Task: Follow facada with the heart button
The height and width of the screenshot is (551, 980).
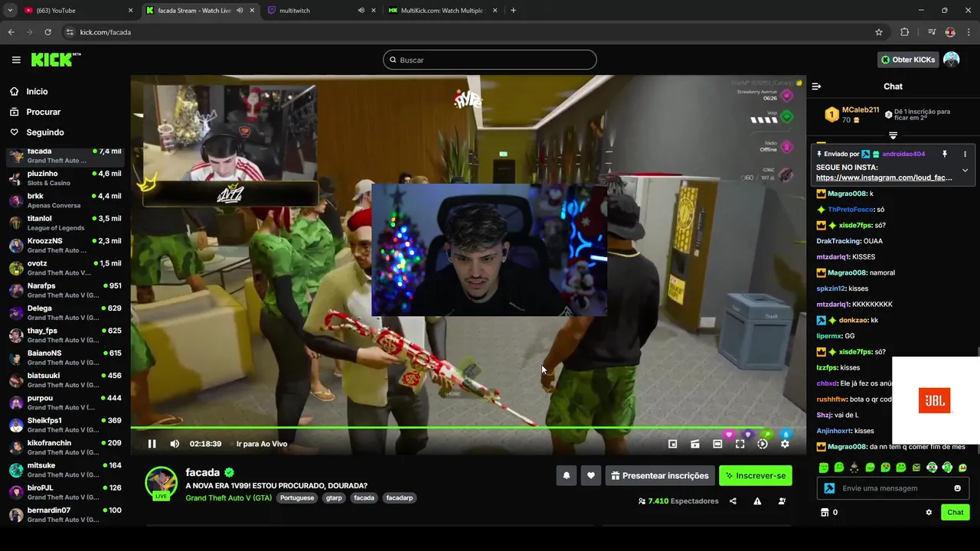Action: pos(590,475)
